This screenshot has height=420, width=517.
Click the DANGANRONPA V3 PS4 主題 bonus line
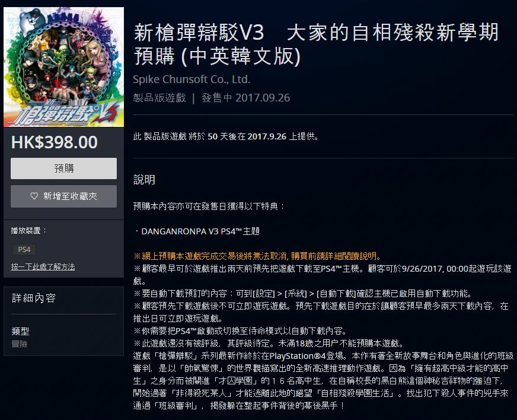point(197,231)
